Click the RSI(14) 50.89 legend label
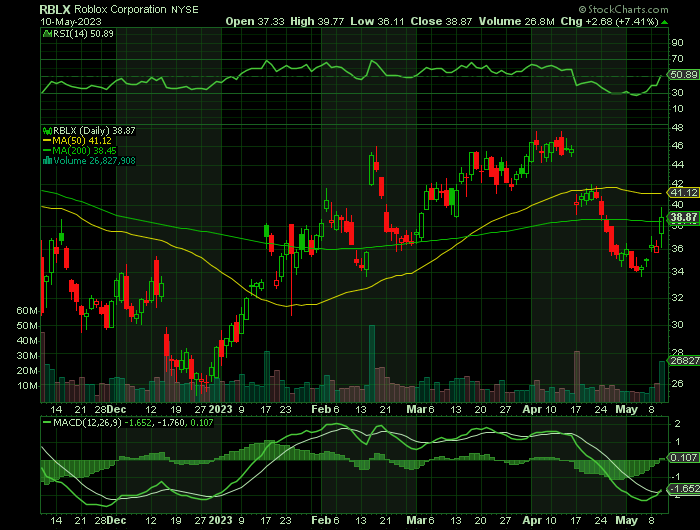700x530 pixels. 79,33
